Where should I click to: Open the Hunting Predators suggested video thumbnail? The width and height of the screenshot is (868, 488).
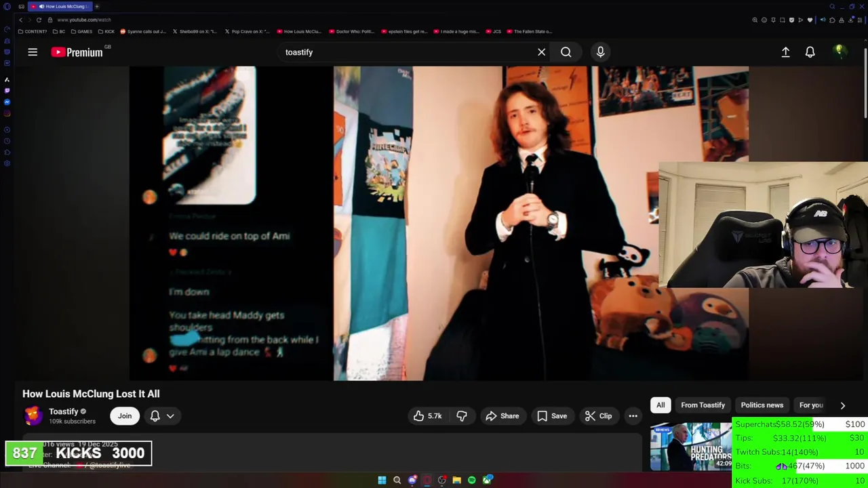coord(691,446)
